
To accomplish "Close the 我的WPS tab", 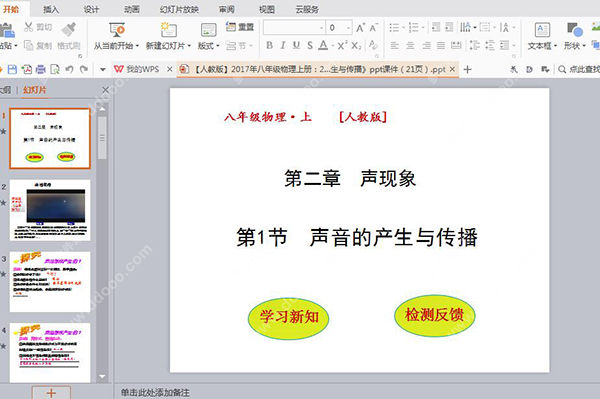I will tap(170, 69).
